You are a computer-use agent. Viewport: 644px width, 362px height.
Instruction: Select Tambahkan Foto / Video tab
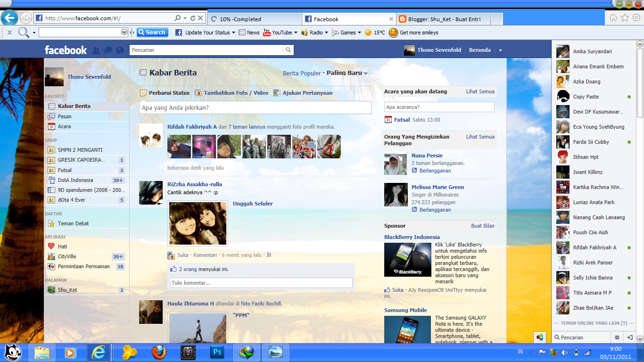[x=231, y=93]
